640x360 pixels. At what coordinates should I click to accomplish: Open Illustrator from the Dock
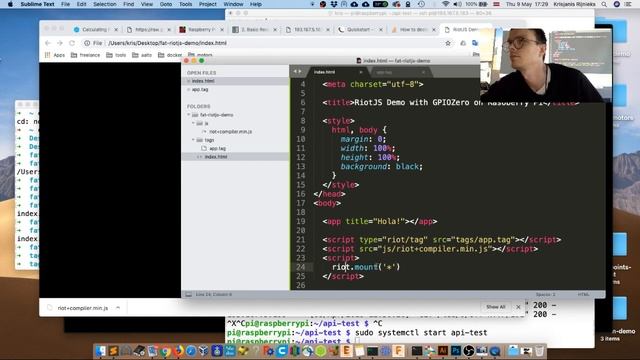443,351
